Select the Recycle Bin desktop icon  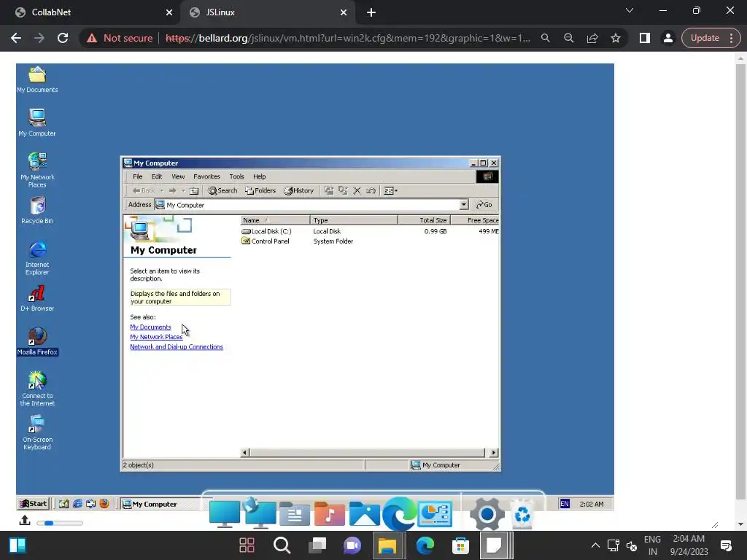pos(37,210)
